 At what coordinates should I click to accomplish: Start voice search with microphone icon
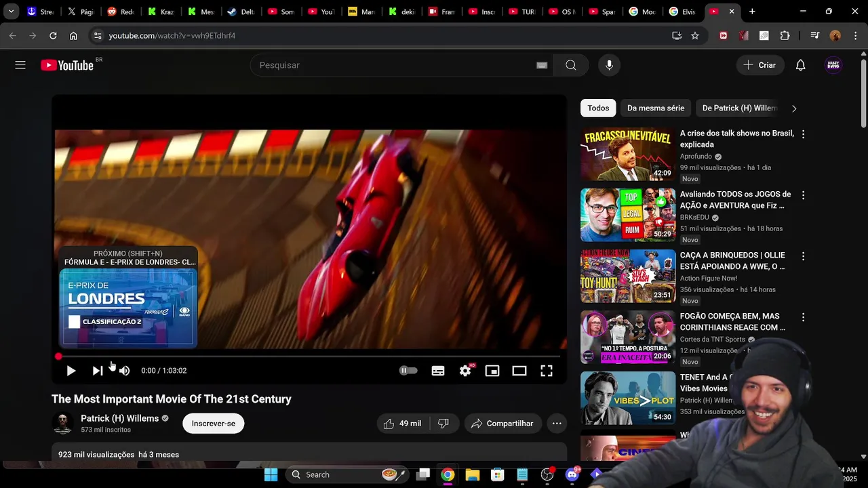609,65
